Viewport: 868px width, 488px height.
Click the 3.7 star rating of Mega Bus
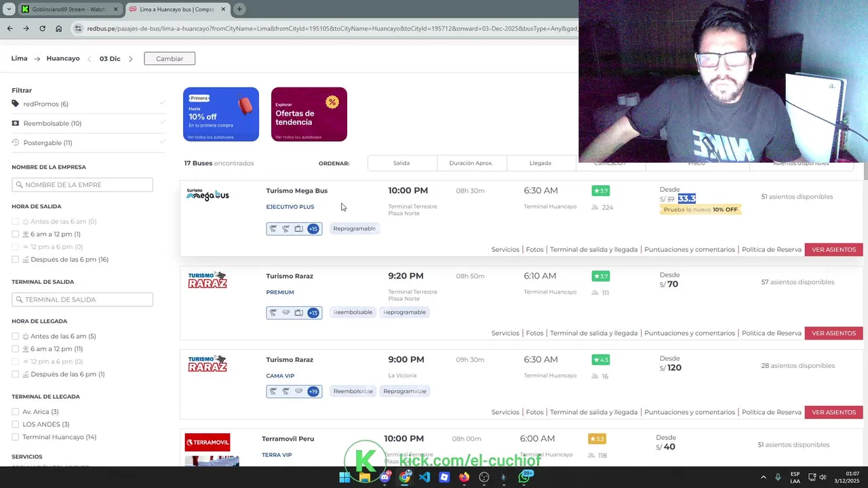point(600,190)
